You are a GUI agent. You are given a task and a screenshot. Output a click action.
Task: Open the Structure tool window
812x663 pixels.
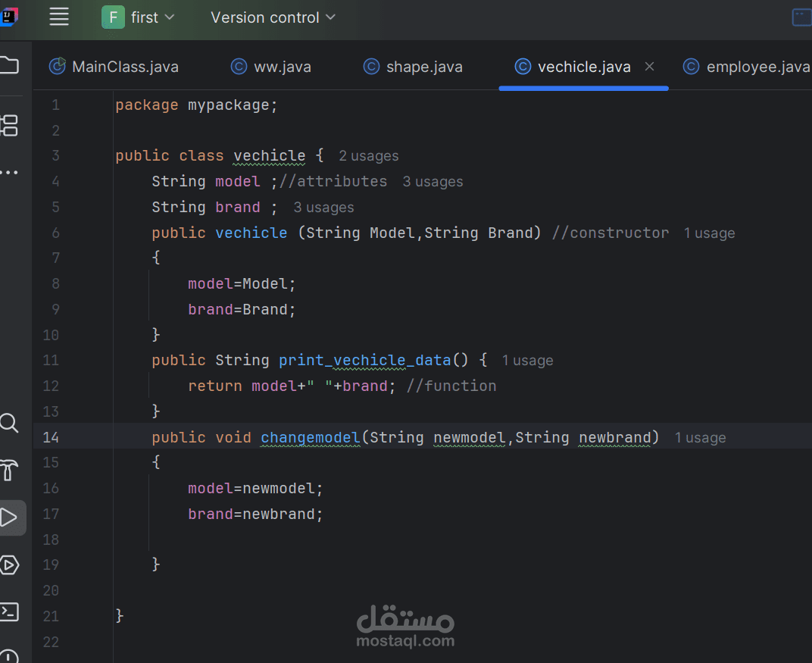pyautogui.click(x=9, y=126)
